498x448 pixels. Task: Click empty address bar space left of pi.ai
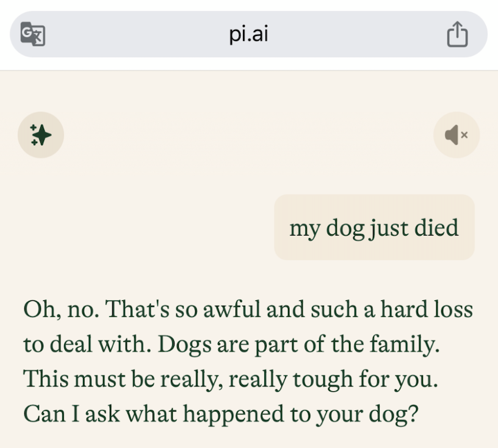134,34
